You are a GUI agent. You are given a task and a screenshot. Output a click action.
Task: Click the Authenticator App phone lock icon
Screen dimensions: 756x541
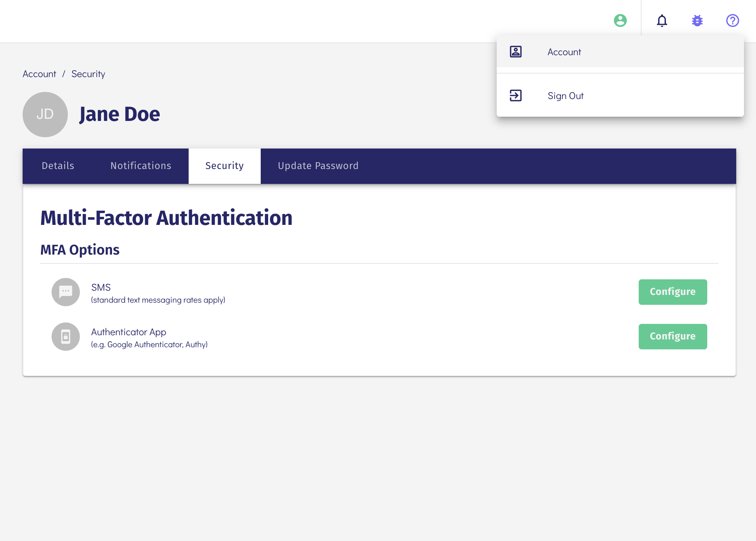66,337
